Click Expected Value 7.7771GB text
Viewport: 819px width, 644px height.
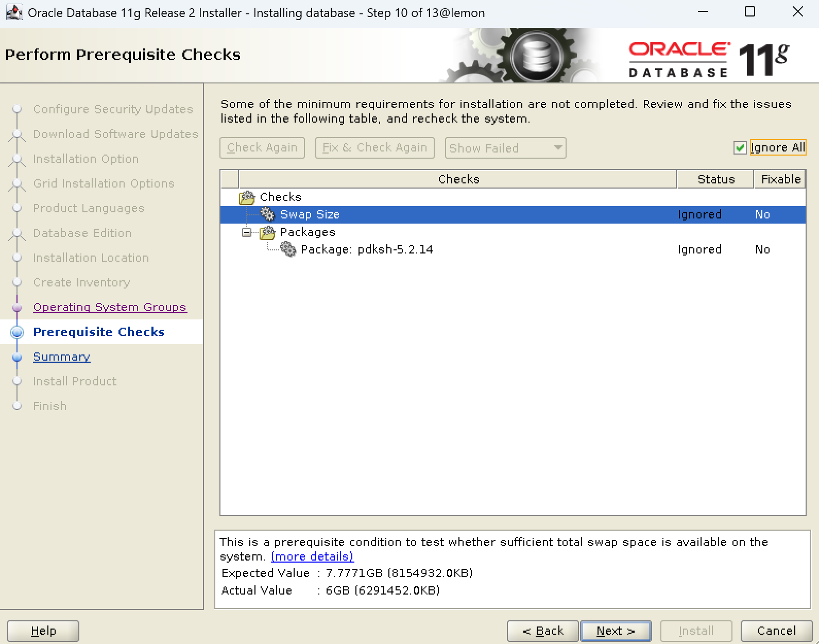399,573
